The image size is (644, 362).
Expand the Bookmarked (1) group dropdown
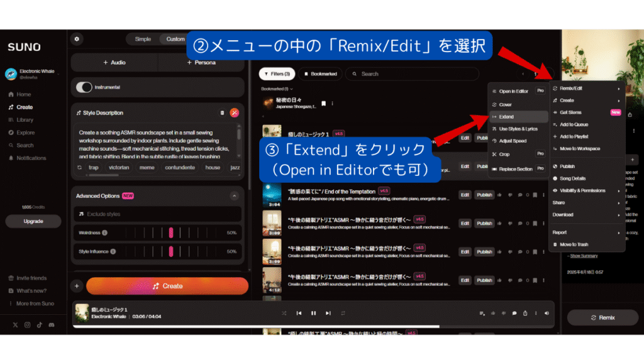tap(277, 89)
